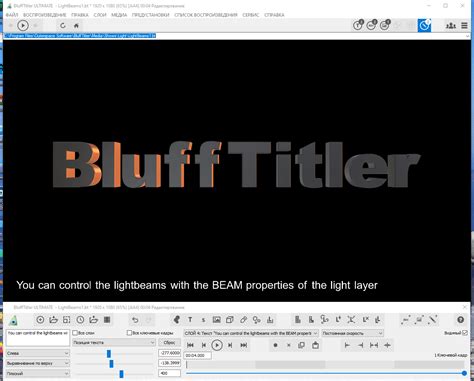Click the new show plus-circle icon

[x=40, y=320]
